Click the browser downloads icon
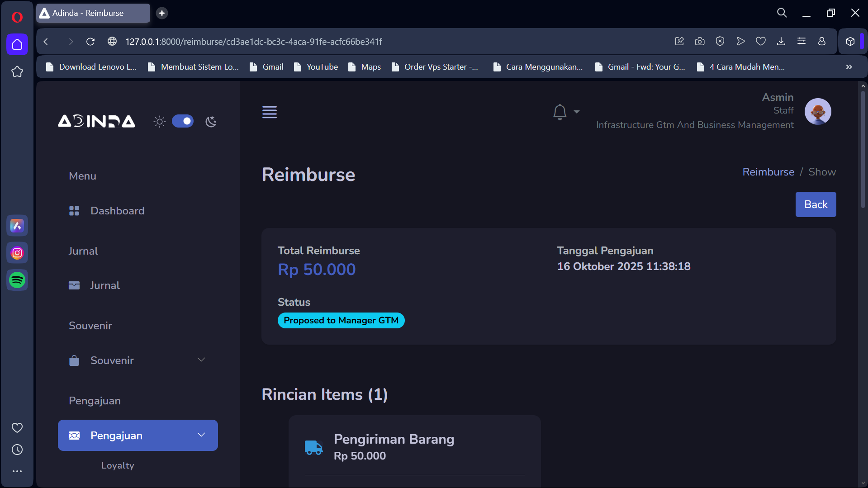Image resolution: width=868 pixels, height=488 pixels. [781, 42]
